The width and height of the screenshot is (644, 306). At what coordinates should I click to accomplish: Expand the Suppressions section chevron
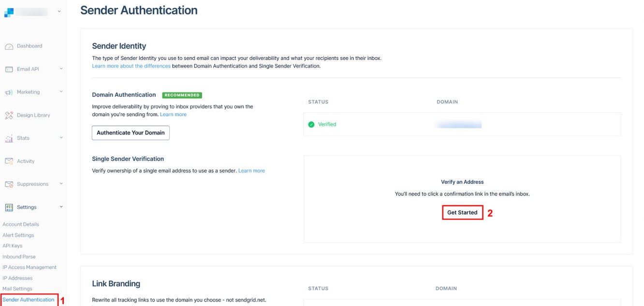click(x=61, y=184)
